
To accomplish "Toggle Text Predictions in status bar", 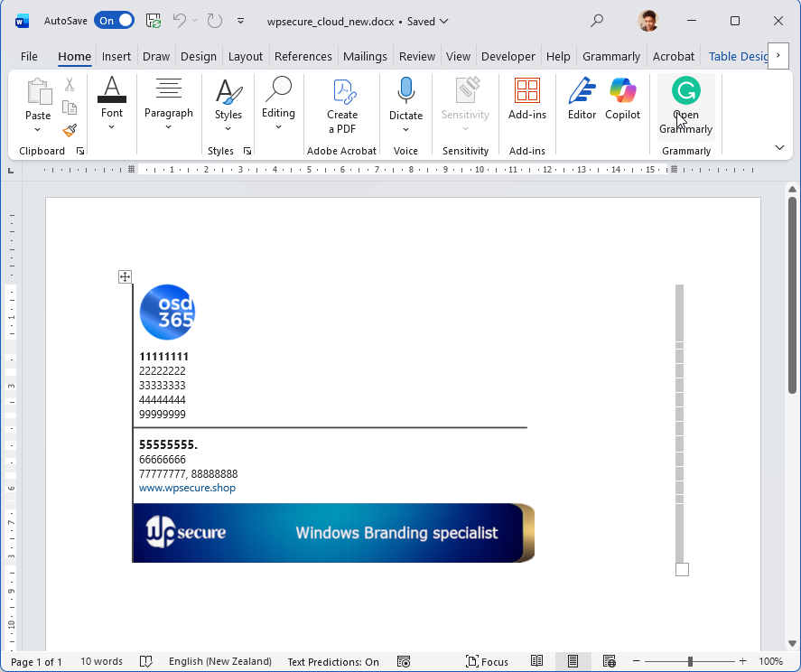I will click(x=333, y=661).
